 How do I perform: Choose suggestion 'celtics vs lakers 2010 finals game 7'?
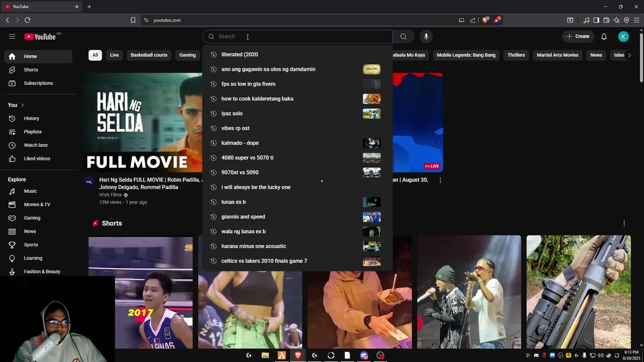297,261
